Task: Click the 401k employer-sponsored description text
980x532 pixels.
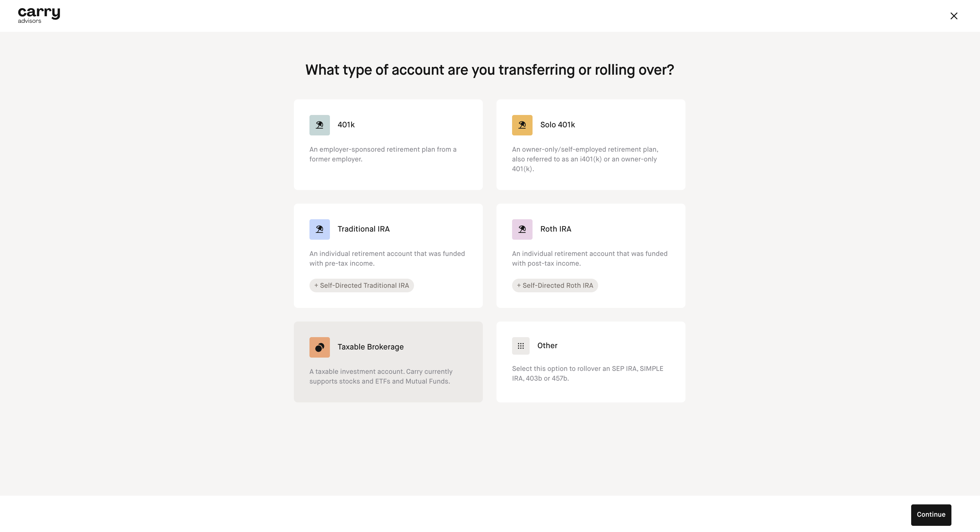Action: (383, 154)
